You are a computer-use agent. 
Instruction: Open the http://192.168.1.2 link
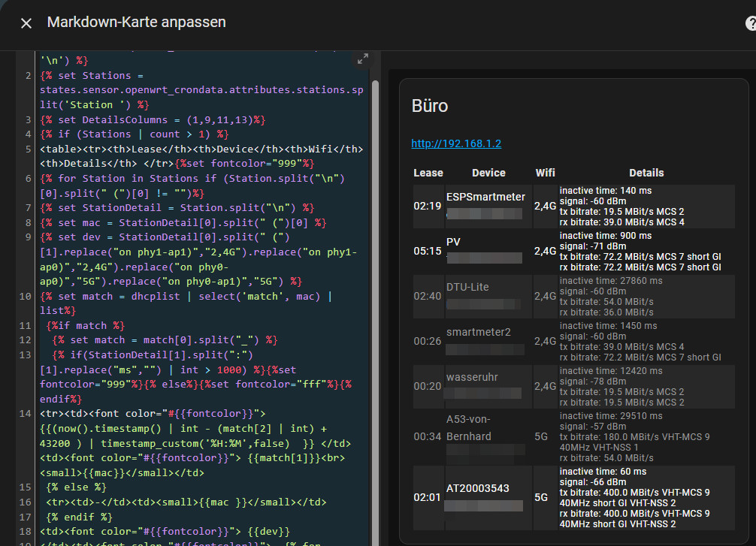pyautogui.click(x=456, y=143)
